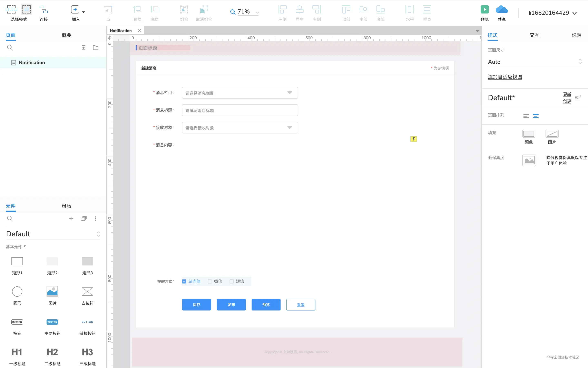
Task: Select the contain selection mode icon
Action: (27, 9)
